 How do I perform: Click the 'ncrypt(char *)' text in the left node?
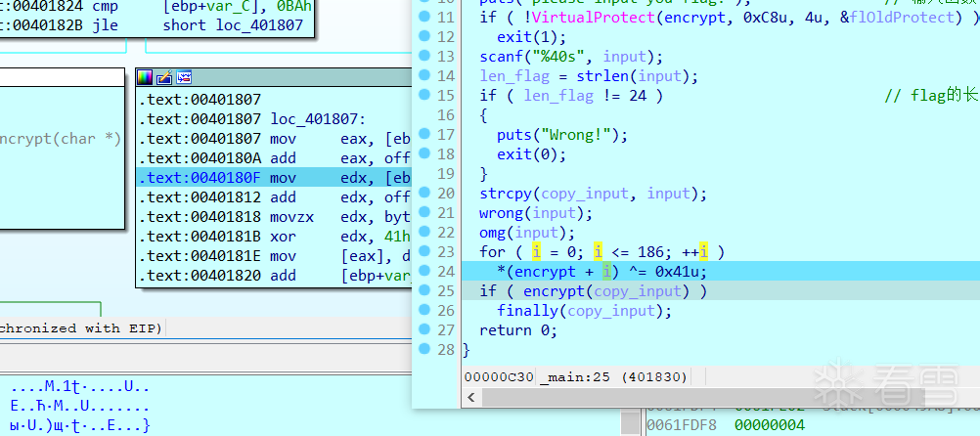pyautogui.click(x=61, y=139)
